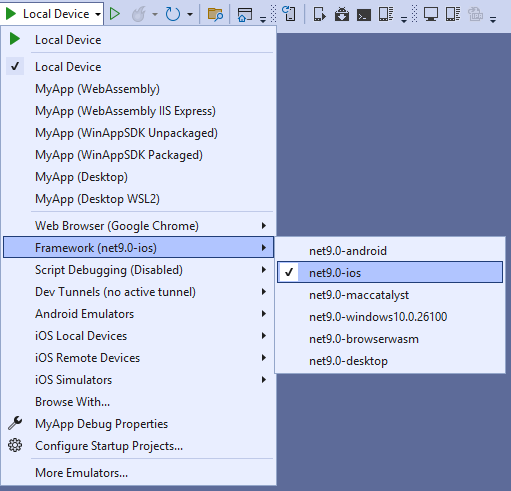
Task: Click the gear icon beside Configure Startup Projects
Action: pos(15,445)
